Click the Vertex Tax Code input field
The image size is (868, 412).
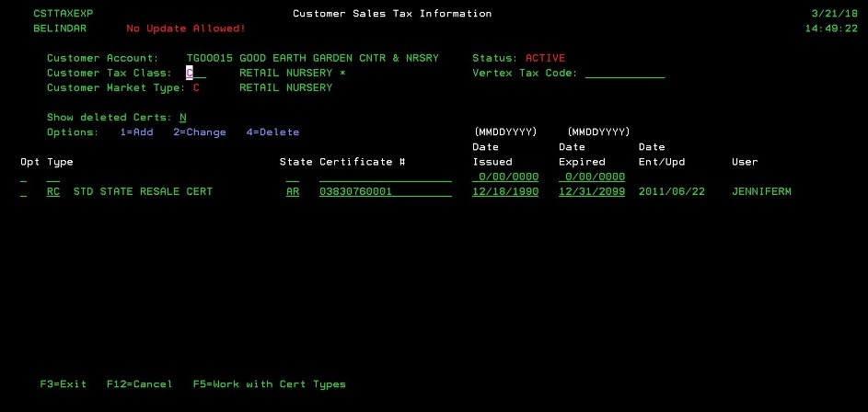624,74
